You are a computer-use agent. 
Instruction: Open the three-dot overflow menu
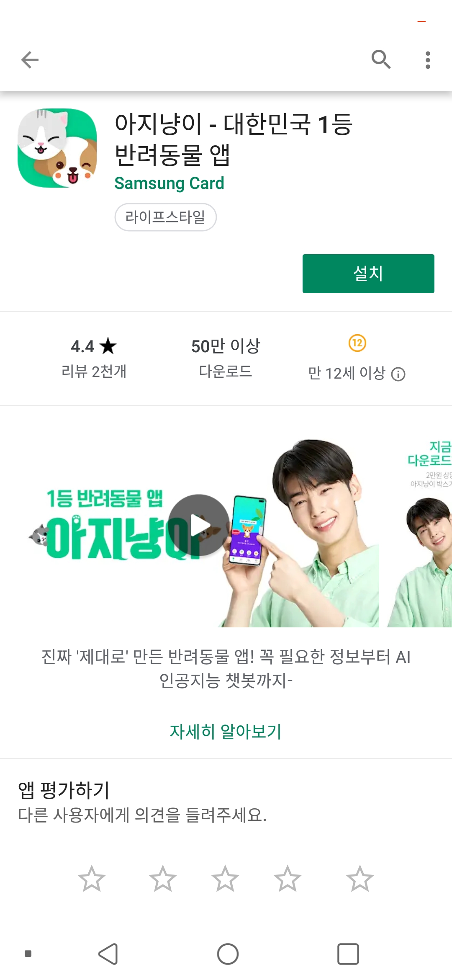pyautogui.click(x=427, y=60)
